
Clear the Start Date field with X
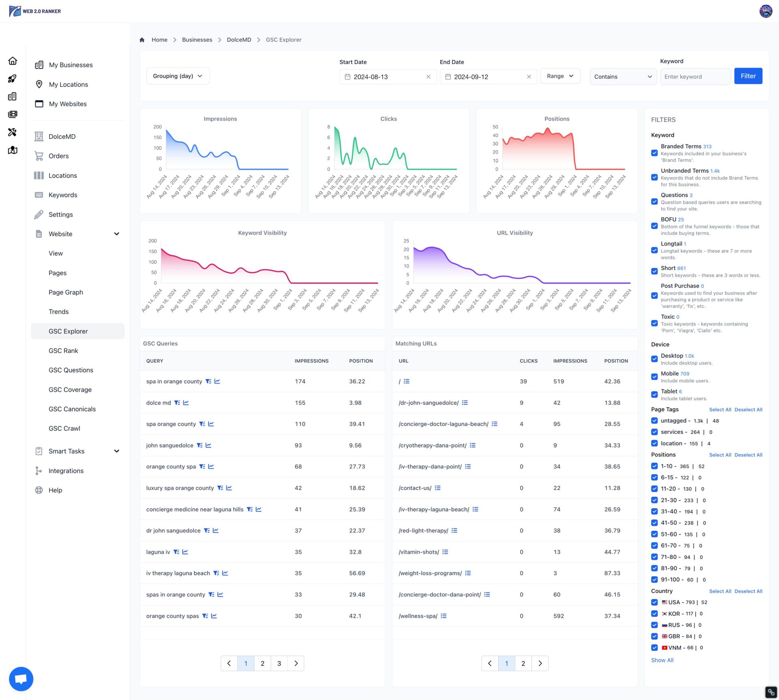pyautogui.click(x=428, y=77)
